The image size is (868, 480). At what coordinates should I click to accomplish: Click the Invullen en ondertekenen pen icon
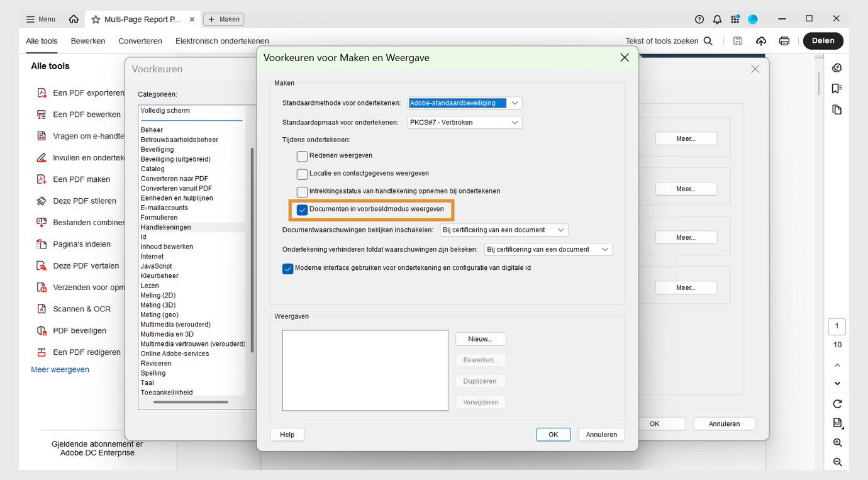(42, 158)
